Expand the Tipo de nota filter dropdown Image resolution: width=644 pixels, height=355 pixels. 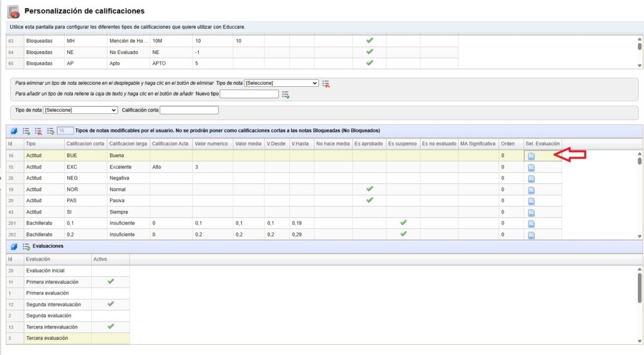pos(80,110)
